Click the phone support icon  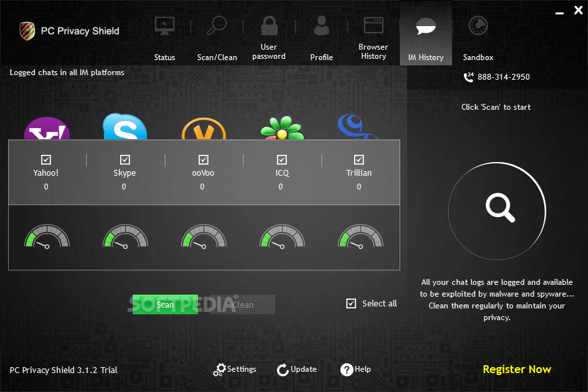468,77
